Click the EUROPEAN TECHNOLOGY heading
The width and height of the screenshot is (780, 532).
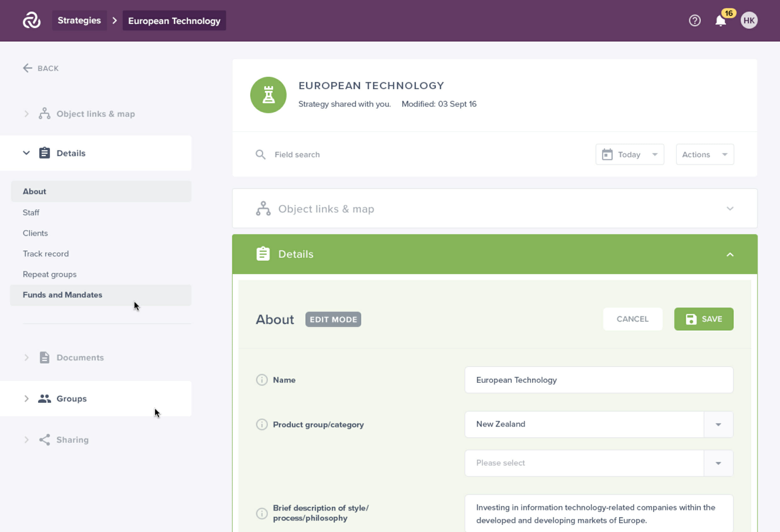point(371,86)
